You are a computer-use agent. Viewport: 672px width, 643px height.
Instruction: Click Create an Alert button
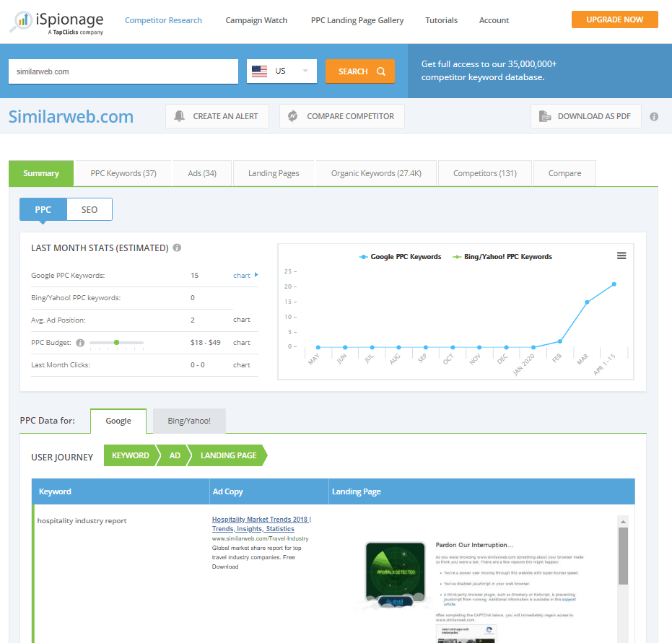point(217,116)
